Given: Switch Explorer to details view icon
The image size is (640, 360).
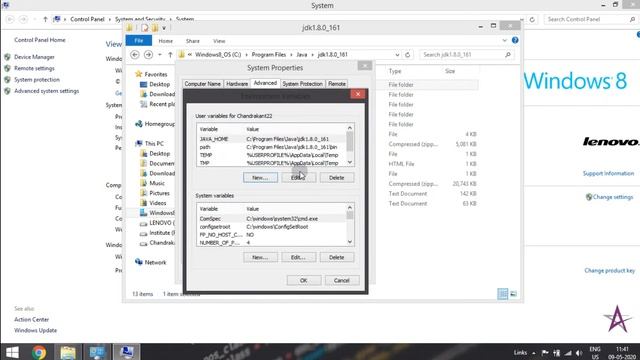Looking at the screenshot, I should pos(503,293).
